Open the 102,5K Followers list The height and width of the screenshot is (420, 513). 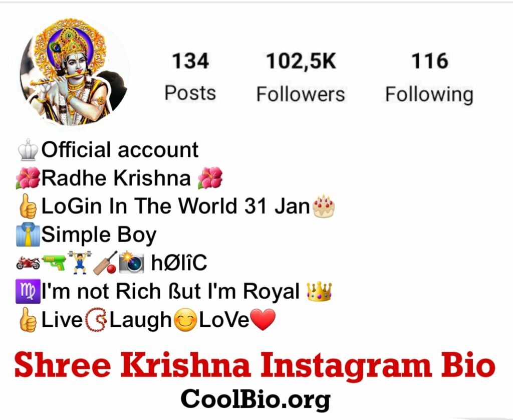[x=301, y=77]
